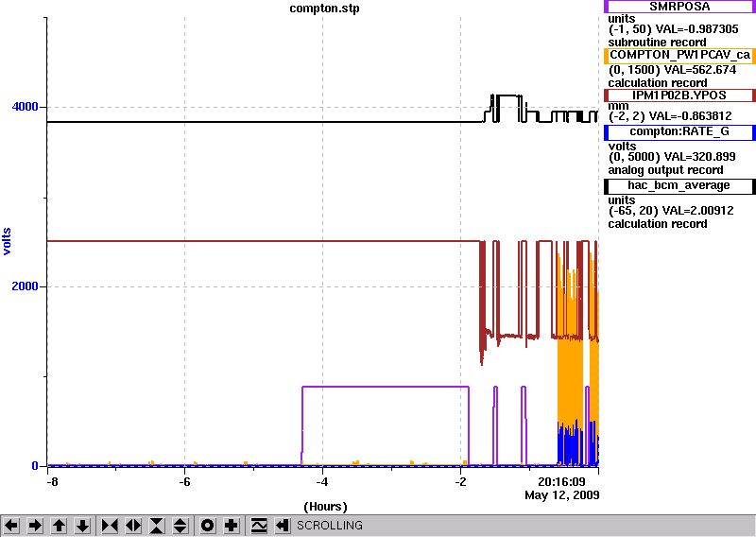This screenshot has height=537, width=756.
Task: Select the hac_bcm_average legend entry
Action: (679, 185)
